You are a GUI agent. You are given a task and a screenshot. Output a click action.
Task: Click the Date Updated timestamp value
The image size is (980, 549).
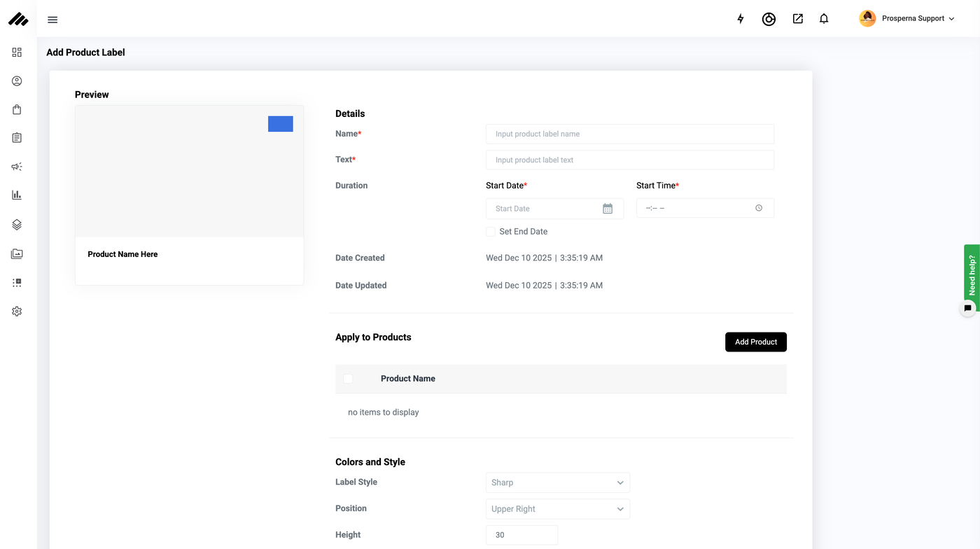[x=544, y=285]
